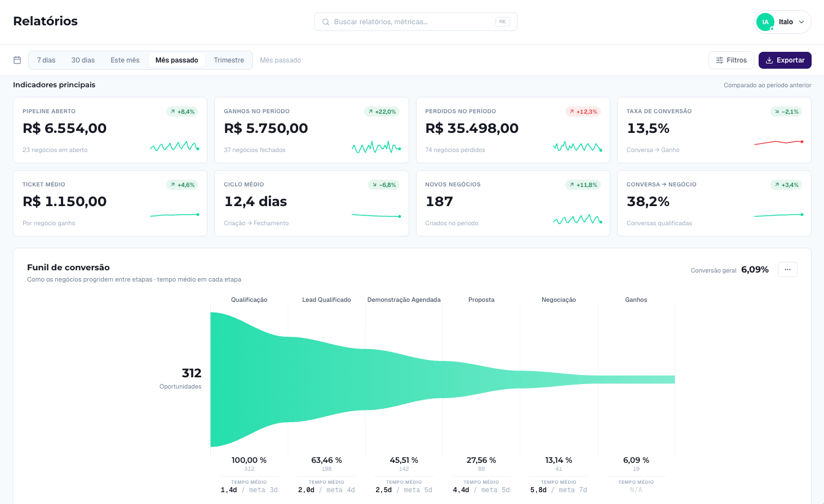Click the Pipeline Aberto sparkline chart
This screenshot has height=504, width=824.
tap(175, 146)
